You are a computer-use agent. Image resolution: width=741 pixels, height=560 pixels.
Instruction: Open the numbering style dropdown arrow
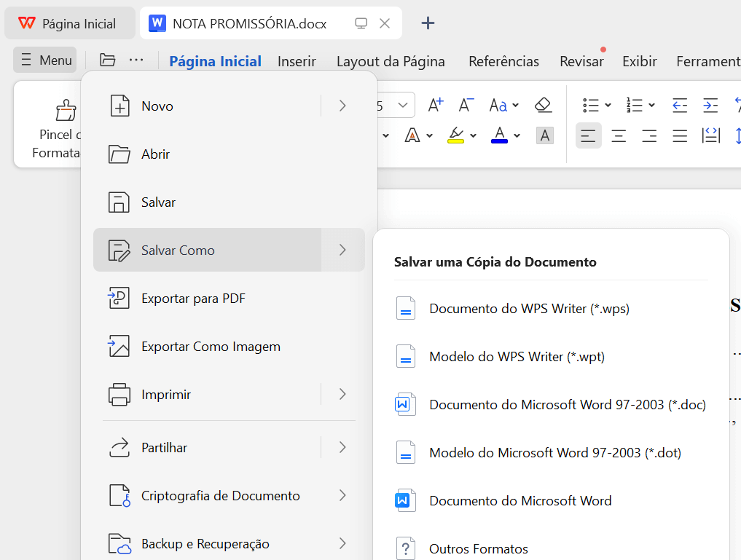pyautogui.click(x=651, y=106)
